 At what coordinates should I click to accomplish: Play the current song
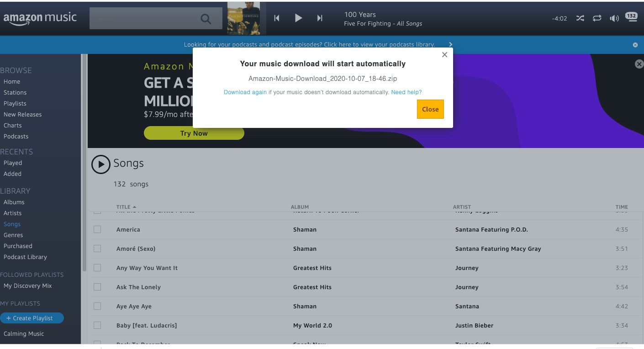point(298,18)
